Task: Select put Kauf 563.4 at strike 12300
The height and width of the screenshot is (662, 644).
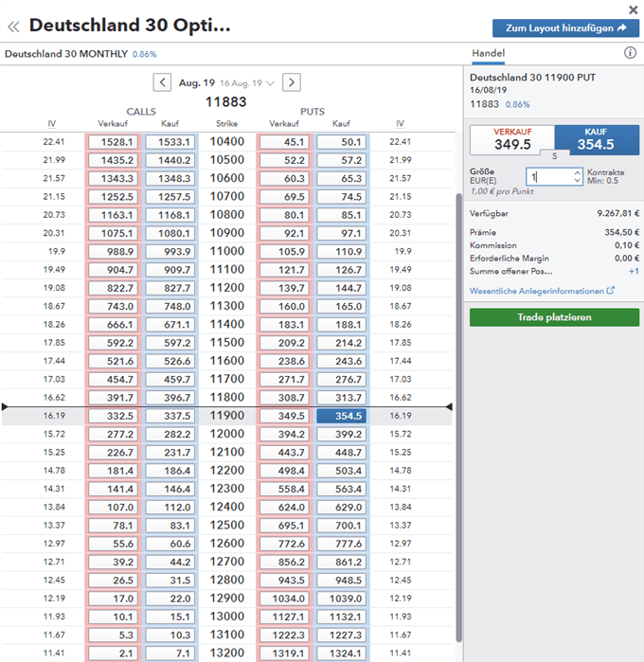Action: point(342,489)
